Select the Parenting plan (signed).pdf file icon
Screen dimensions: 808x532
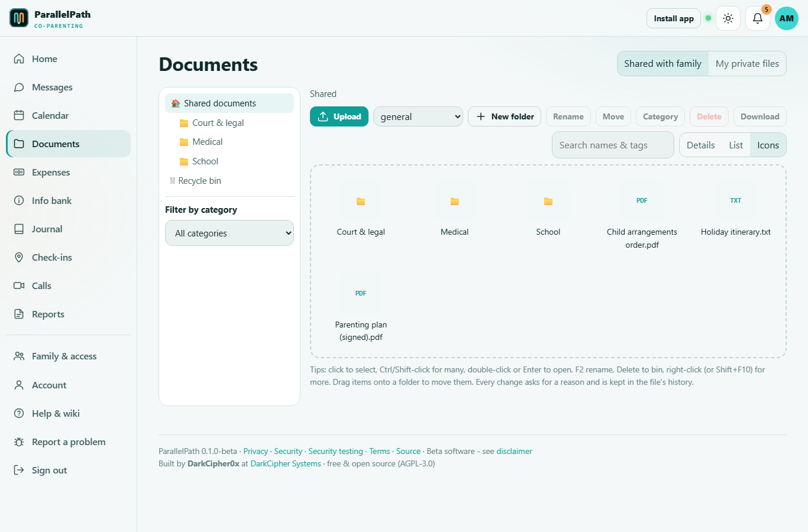[x=361, y=294]
